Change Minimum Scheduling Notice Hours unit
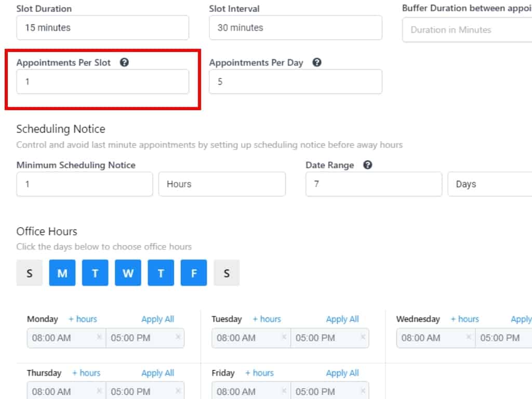Screen dimensions: 532x399 click(222, 184)
